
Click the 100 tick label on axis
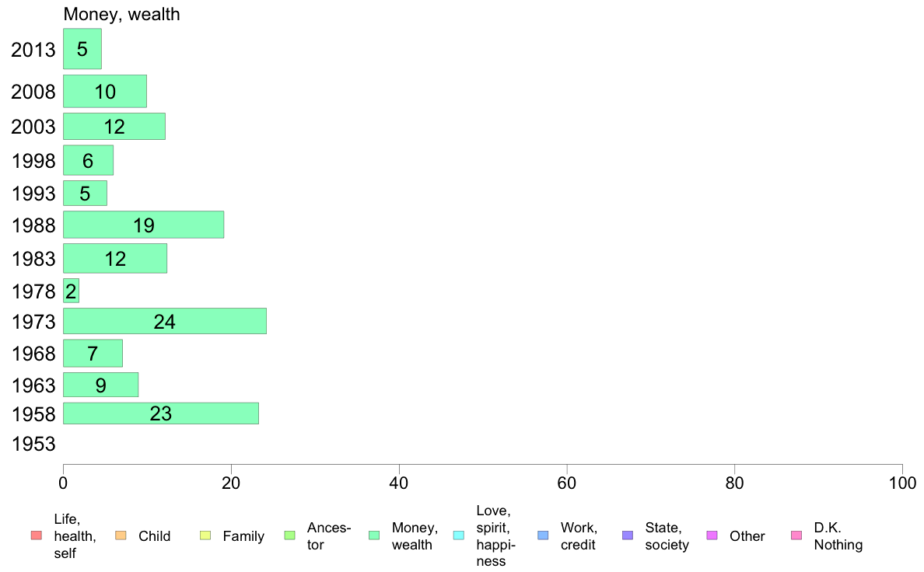[x=902, y=483]
